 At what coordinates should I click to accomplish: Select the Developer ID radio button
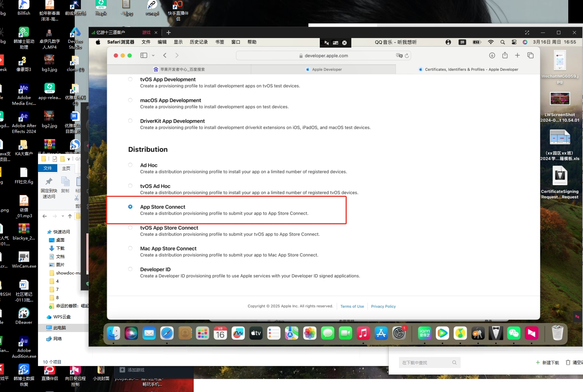(130, 269)
